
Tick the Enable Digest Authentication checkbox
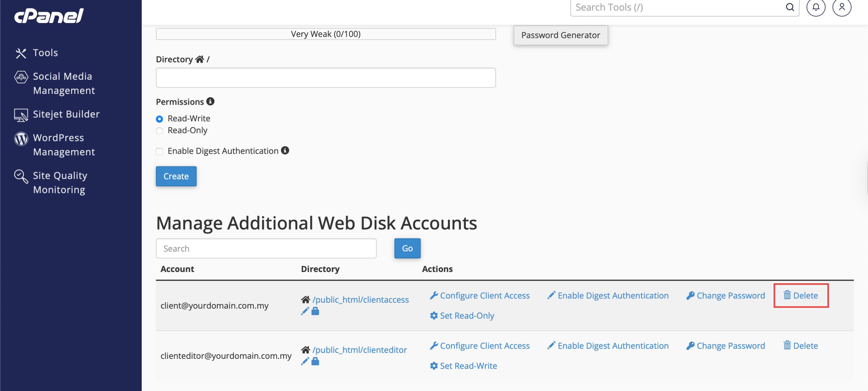(x=159, y=151)
